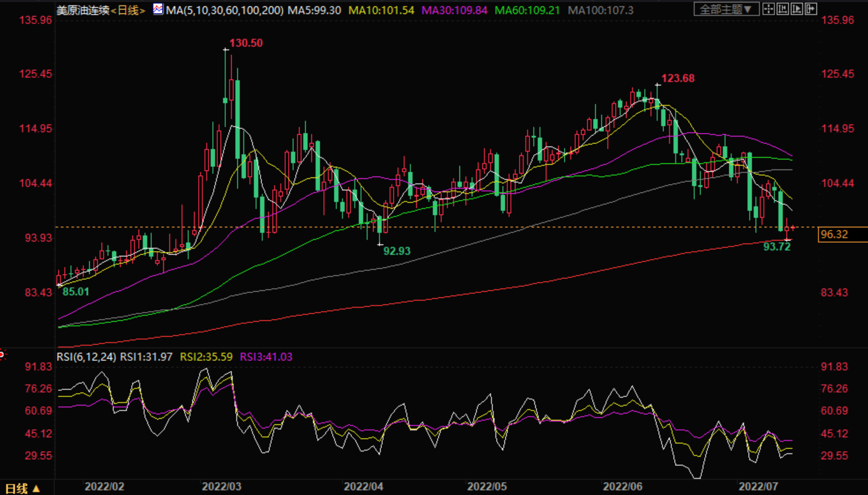Click the 104.44 value on the left price axis
This screenshot has width=868, height=495.
(x=36, y=183)
